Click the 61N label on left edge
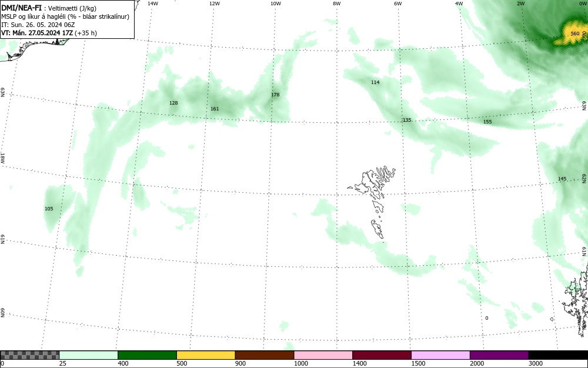588x368 pixels. pyautogui.click(x=2, y=239)
